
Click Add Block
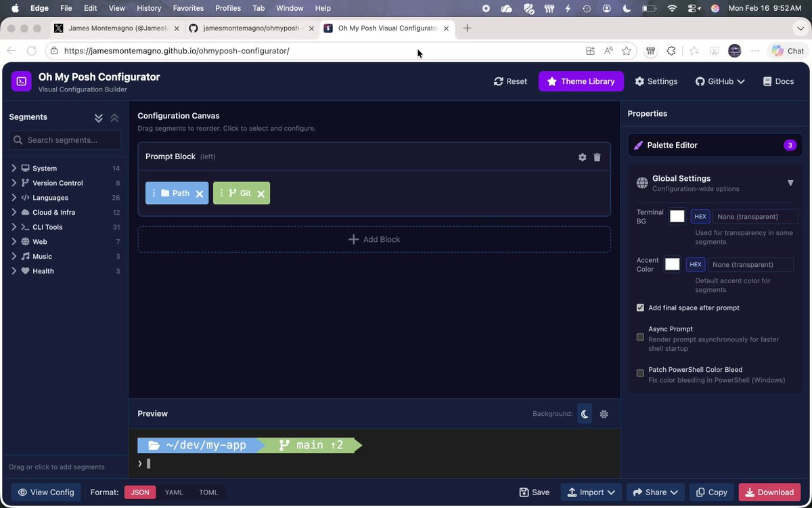pyautogui.click(x=374, y=240)
